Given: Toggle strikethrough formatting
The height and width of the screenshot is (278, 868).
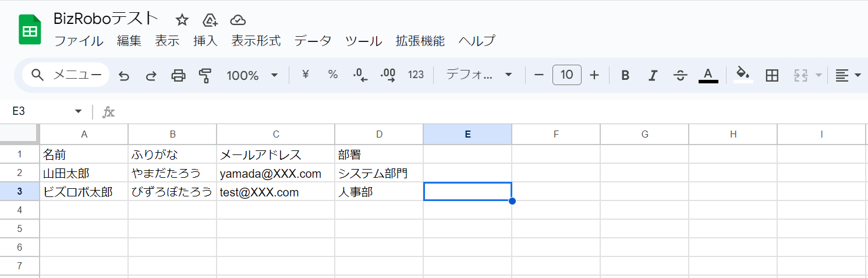Looking at the screenshot, I should 680,75.
